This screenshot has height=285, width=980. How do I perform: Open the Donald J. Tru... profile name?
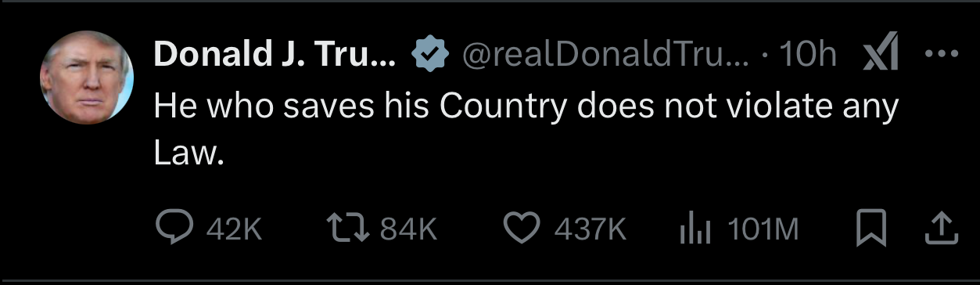(x=275, y=54)
